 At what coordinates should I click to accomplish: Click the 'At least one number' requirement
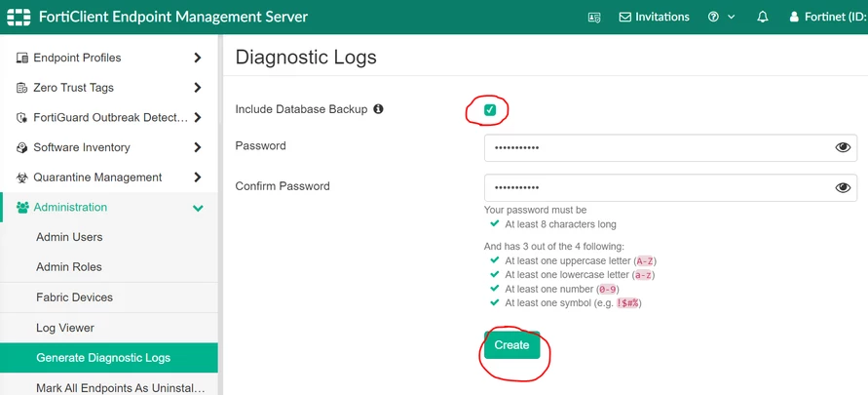point(562,290)
